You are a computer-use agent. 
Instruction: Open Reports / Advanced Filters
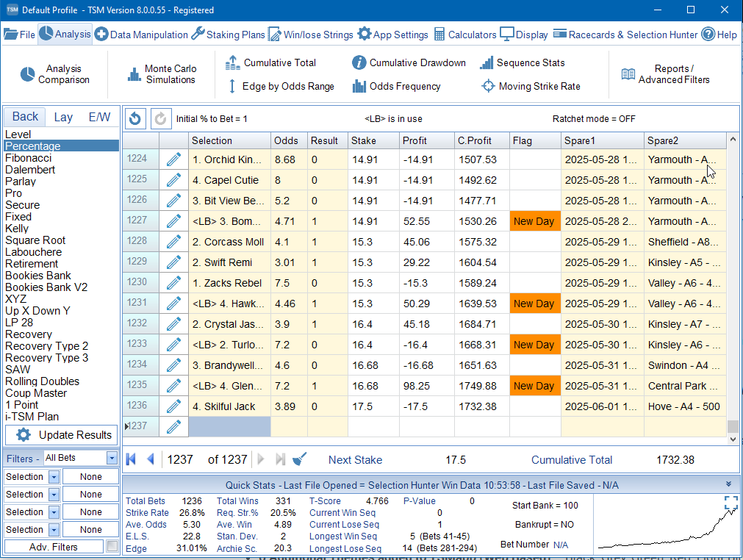point(665,74)
